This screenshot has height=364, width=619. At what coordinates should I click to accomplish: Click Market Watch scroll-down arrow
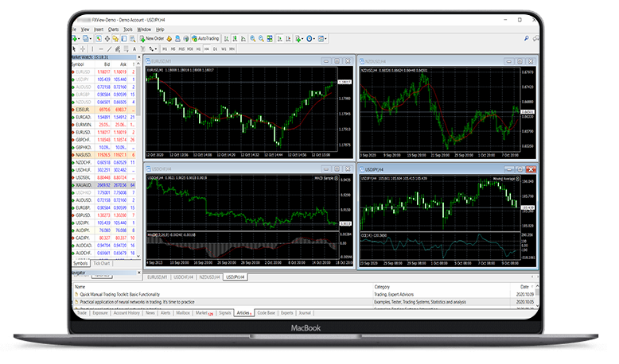click(x=138, y=256)
